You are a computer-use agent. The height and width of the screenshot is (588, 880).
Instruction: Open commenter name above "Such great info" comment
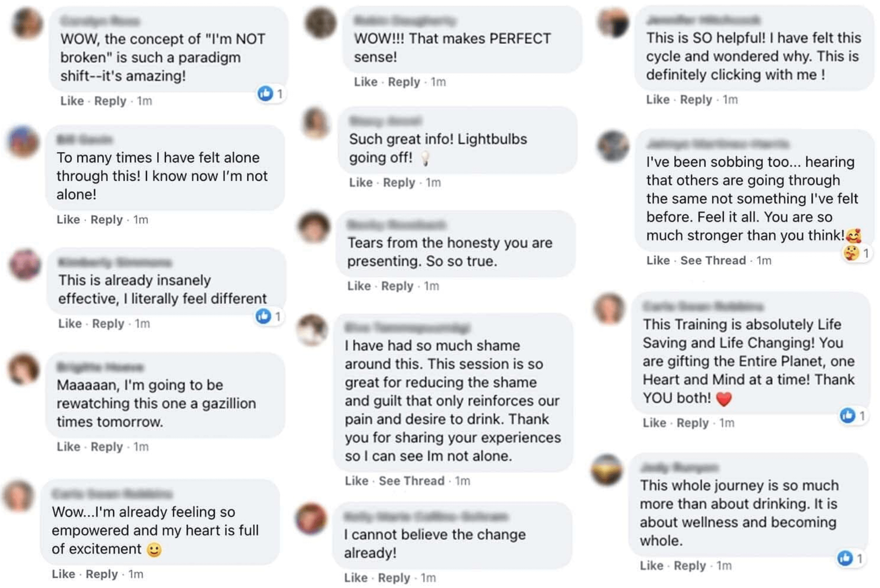tap(385, 121)
